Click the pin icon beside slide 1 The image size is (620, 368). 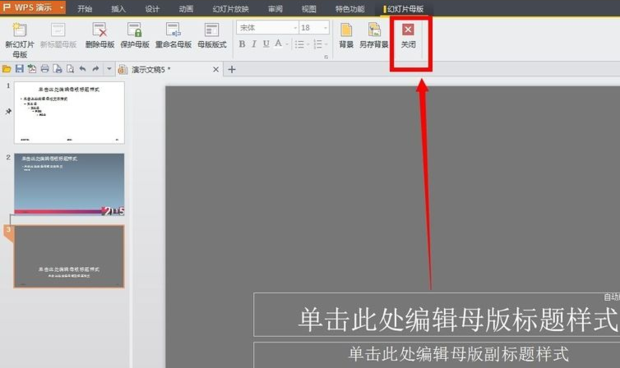[8, 112]
